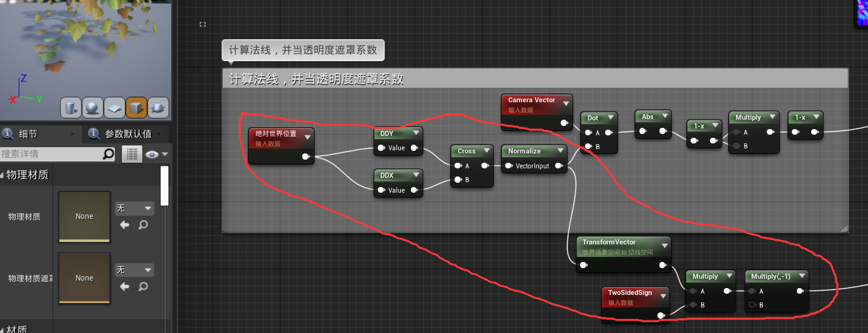Collapse the DDX node via arrow

[416, 176]
